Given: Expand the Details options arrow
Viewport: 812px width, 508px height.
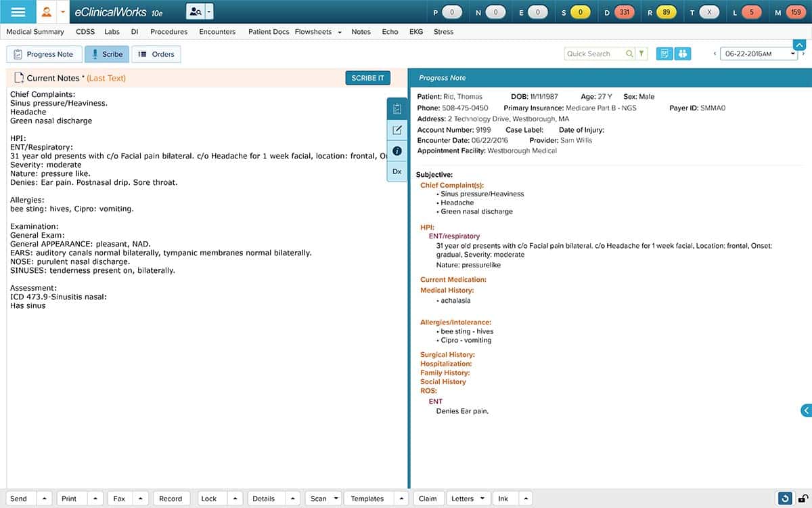Looking at the screenshot, I should tap(293, 499).
